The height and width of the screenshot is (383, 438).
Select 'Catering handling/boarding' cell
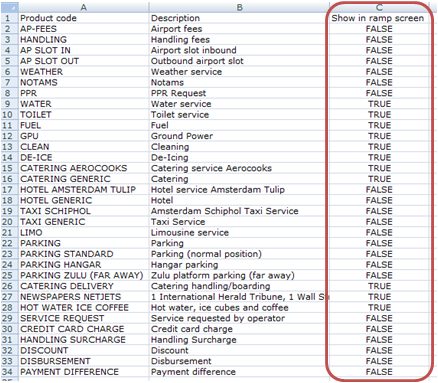tap(239, 286)
